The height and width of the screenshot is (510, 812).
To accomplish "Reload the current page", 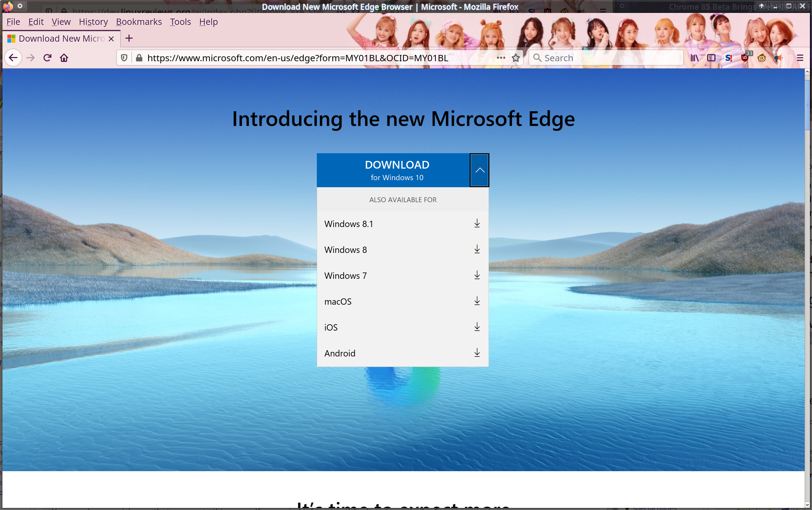I will point(47,58).
